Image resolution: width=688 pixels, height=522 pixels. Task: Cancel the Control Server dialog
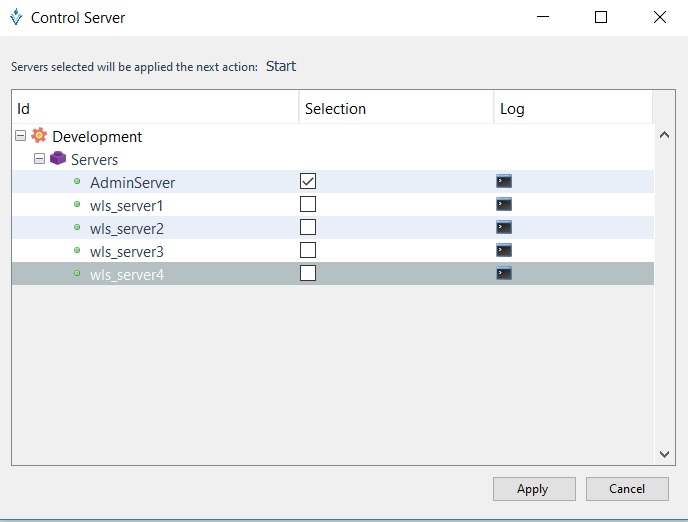pos(627,489)
